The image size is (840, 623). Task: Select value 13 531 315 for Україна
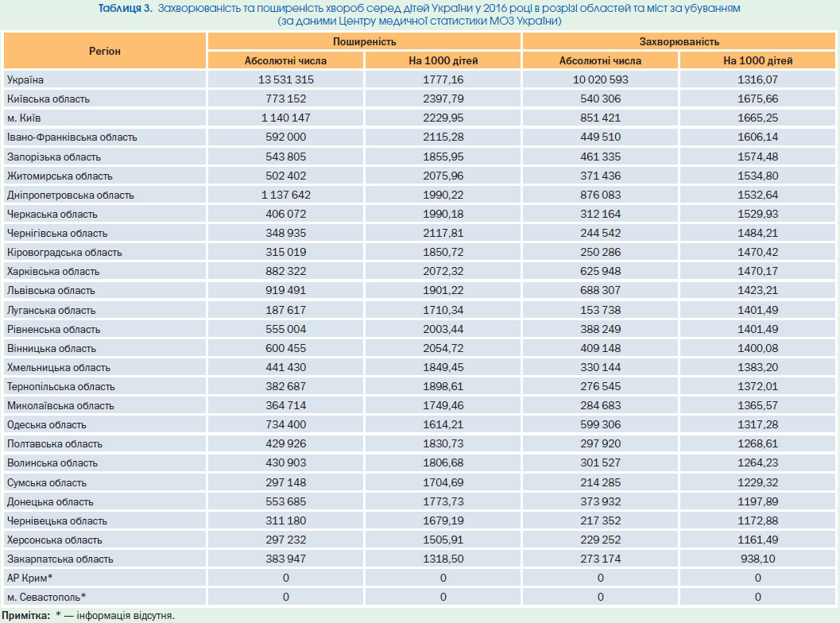pos(285,79)
